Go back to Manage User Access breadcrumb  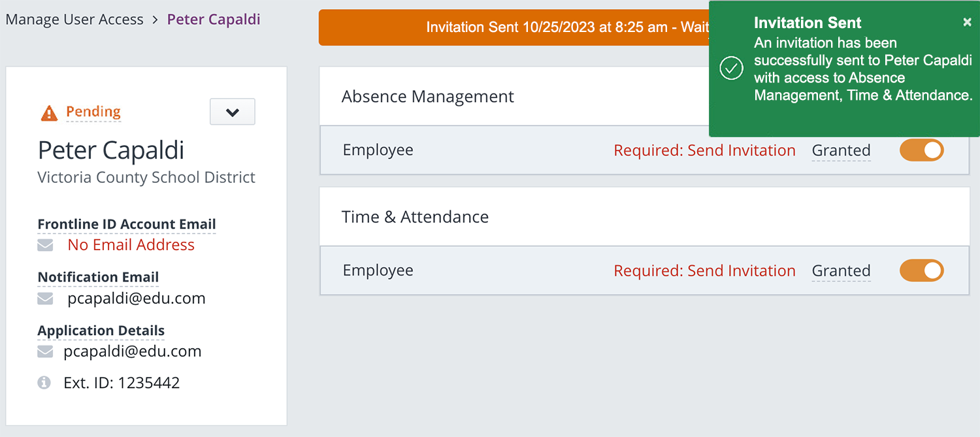[74, 20]
